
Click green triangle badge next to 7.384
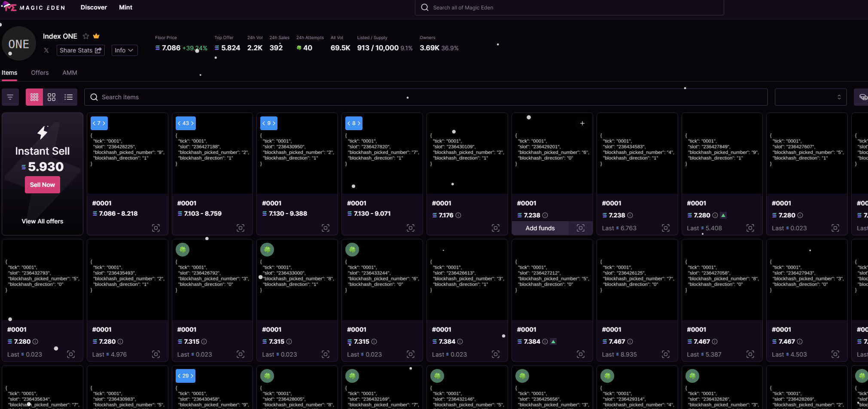(x=553, y=342)
